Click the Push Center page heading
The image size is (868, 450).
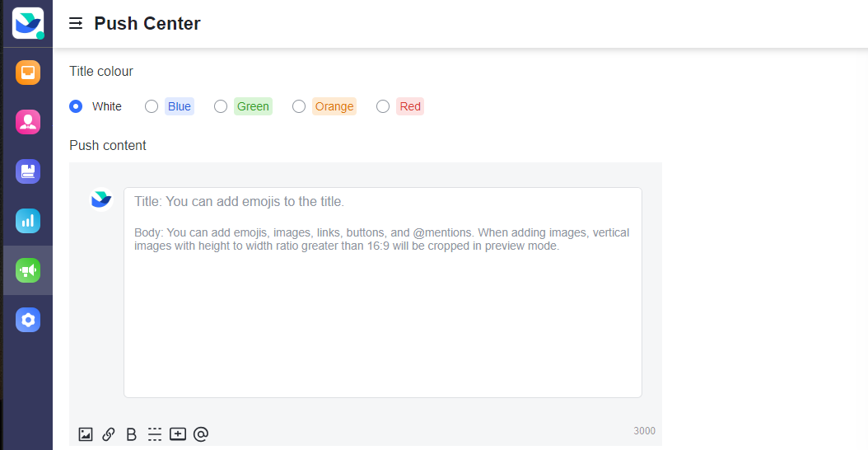coord(147,23)
